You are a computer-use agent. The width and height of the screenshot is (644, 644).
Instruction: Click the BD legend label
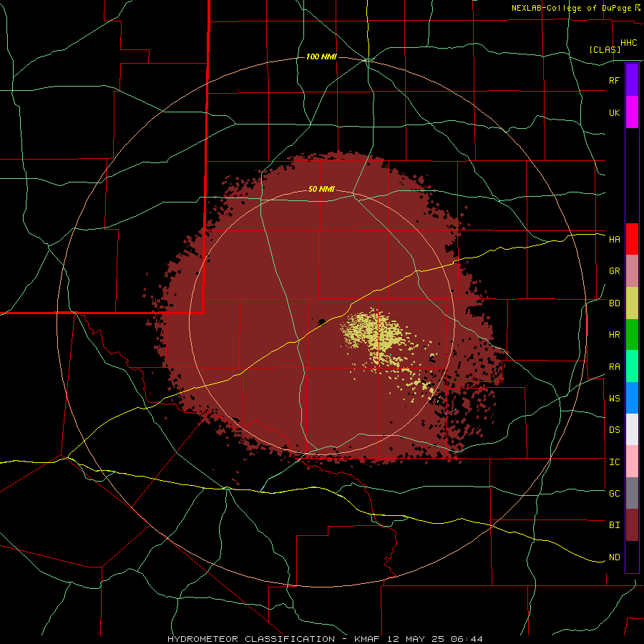point(614,303)
